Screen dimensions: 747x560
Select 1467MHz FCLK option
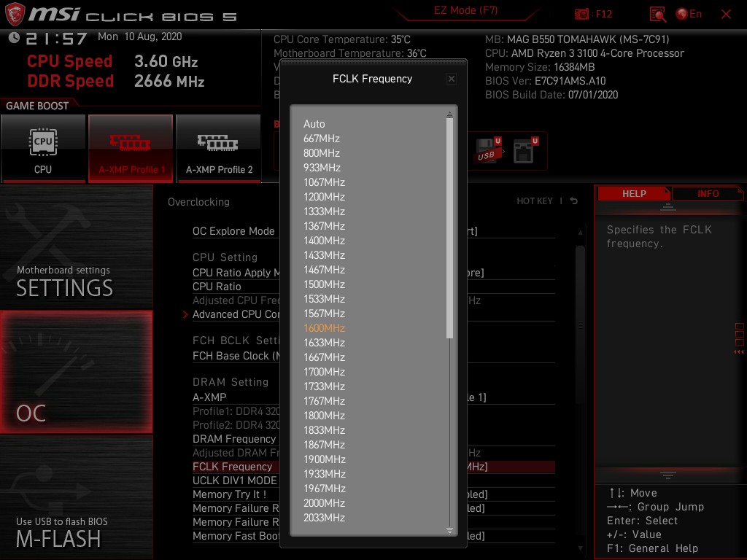coord(324,270)
